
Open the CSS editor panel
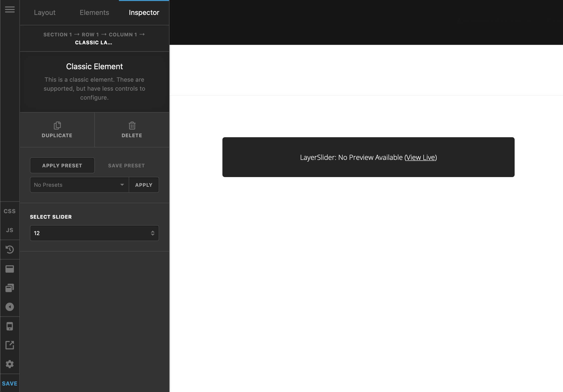coord(9,211)
